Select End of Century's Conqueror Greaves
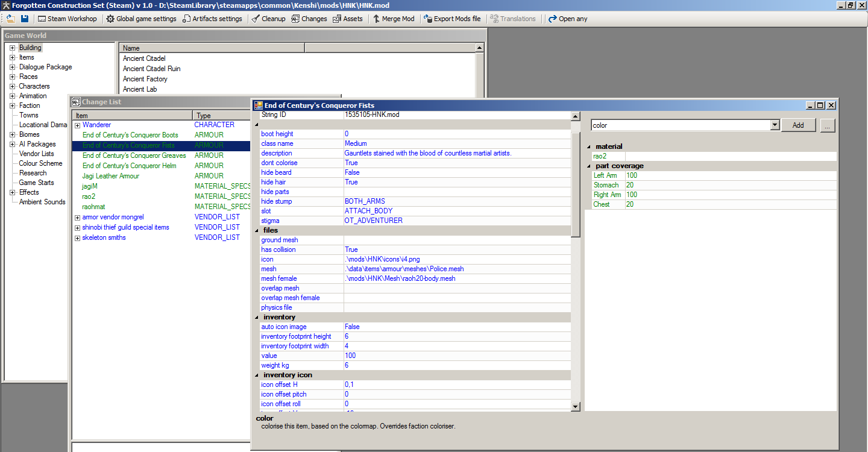868x452 pixels. coord(134,155)
